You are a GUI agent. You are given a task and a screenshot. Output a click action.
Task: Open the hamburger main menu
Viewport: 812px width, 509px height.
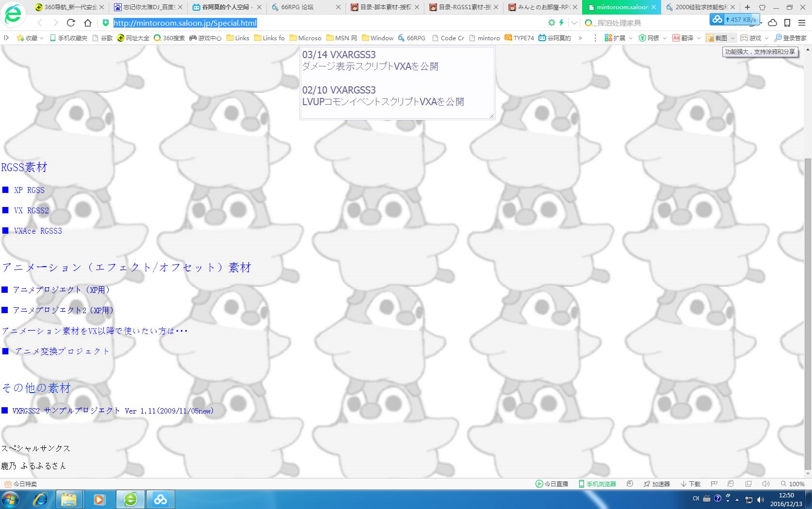coord(802,23)
